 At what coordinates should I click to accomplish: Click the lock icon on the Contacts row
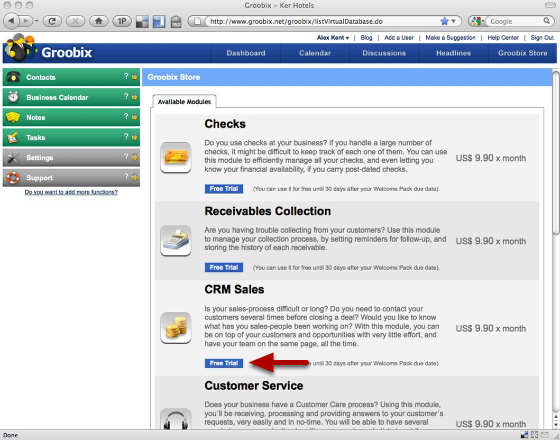coord(134,76)
